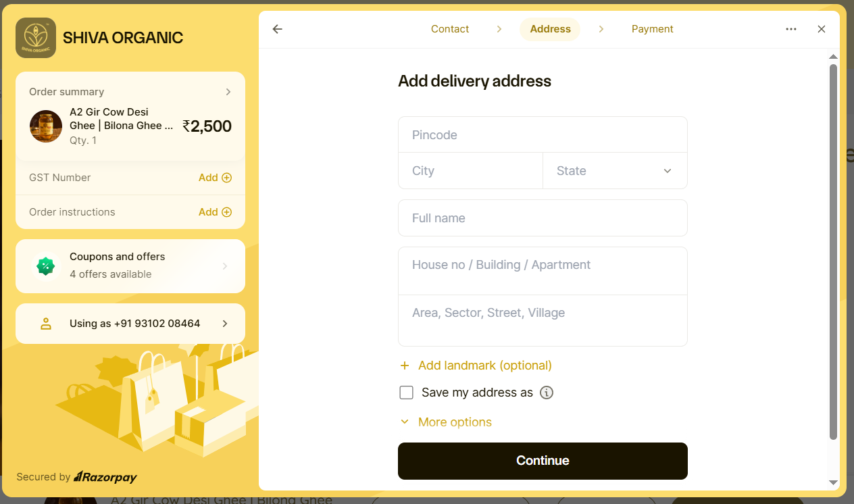Click the plus icon next to Order instructions

coord(227,212)
